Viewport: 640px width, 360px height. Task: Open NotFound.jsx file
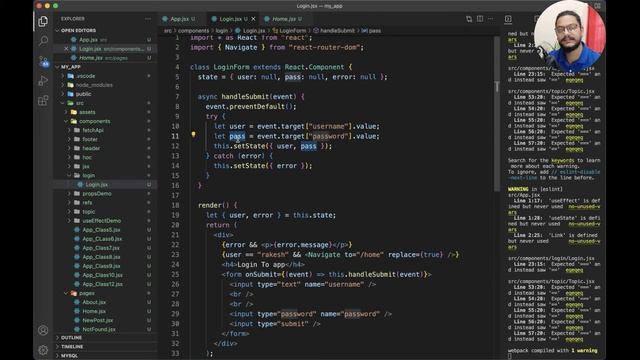[98, 329]
